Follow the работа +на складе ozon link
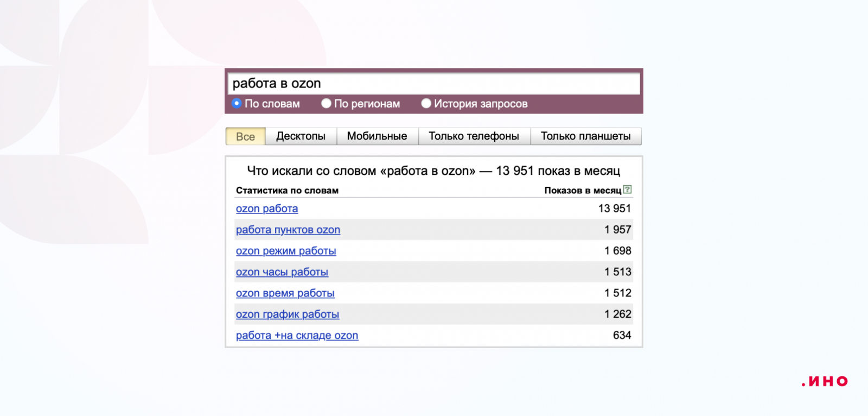The height and width of the screenshot is (416, 868). 297,336
